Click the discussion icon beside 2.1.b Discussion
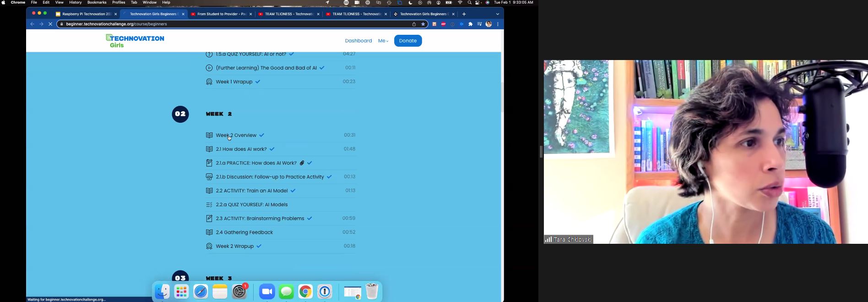The image size is (868, 302). pos(209,177)
